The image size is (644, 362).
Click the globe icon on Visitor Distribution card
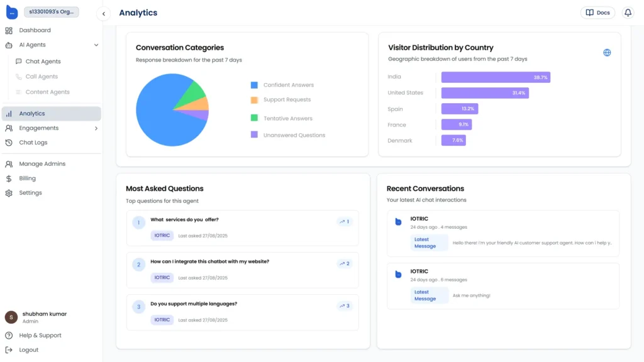606,52
